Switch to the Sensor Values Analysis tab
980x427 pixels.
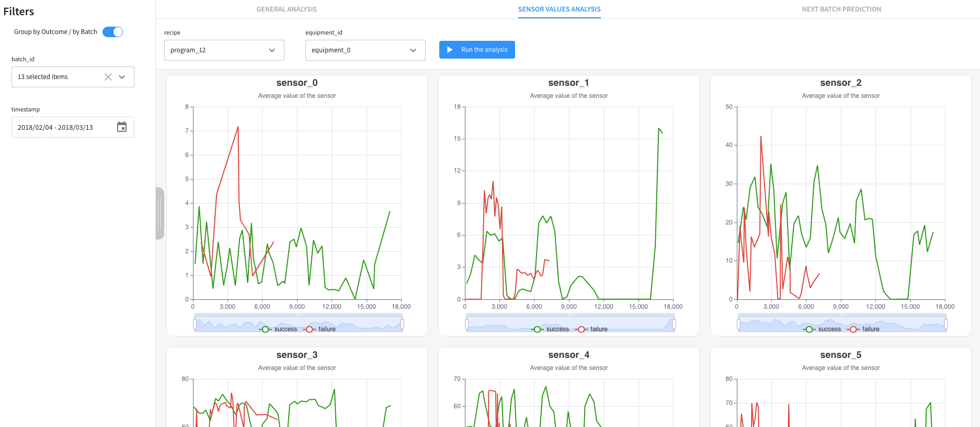(x=559, y=9)
